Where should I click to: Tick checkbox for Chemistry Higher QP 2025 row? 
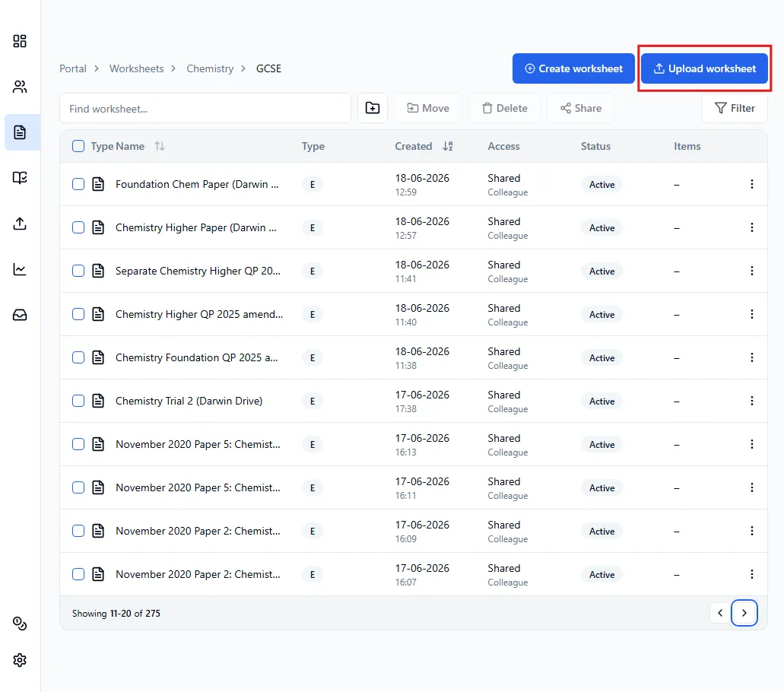[x=78, y=314]
